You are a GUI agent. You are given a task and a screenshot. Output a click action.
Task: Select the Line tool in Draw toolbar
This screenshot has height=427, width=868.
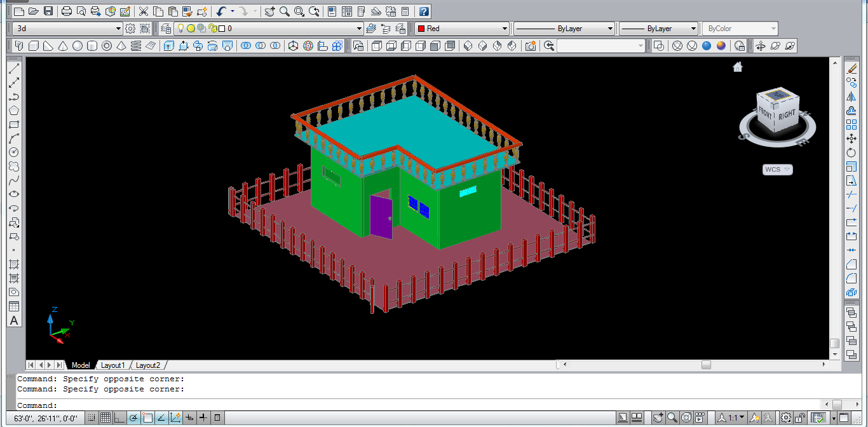click(x=14, y=68)
